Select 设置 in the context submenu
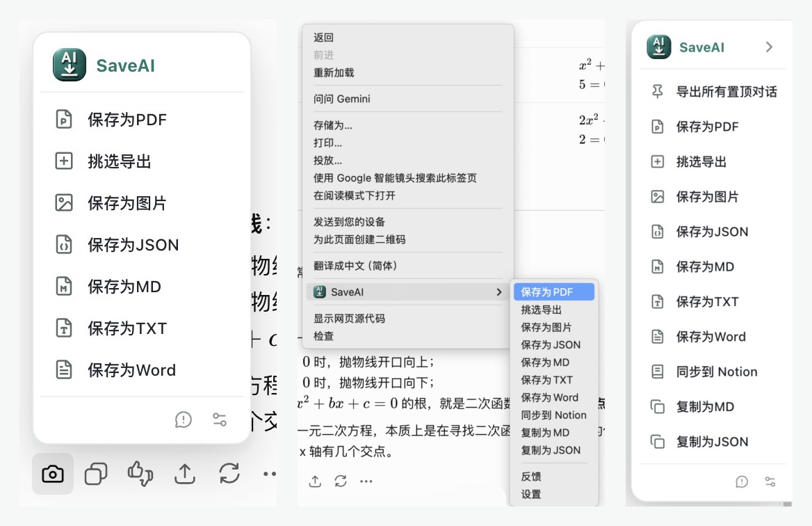 point(531,495)
